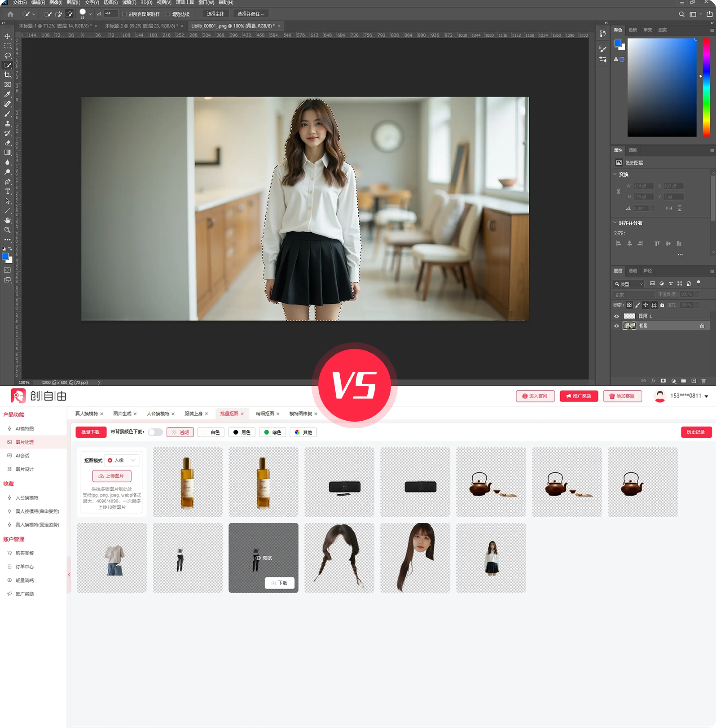Select the Zoom tool in toolbar
Image resolution: width=716 pixels, height=728 pixels.
(8, 230)
